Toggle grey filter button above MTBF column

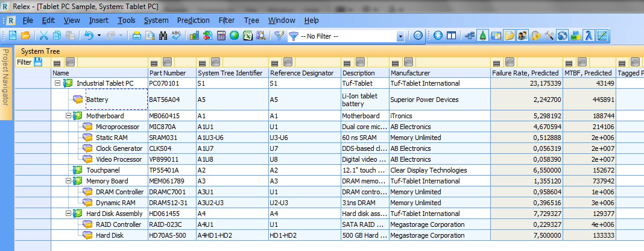pos(582,62)
